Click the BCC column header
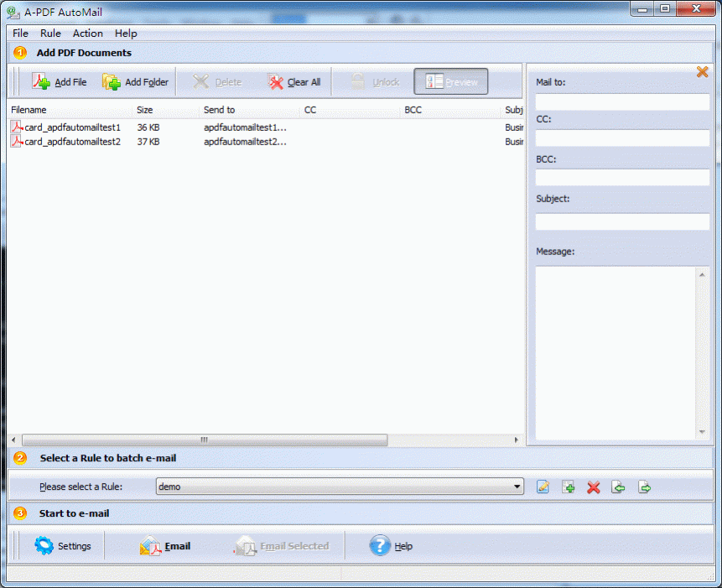The image size is (722, 588). (451, 110)
